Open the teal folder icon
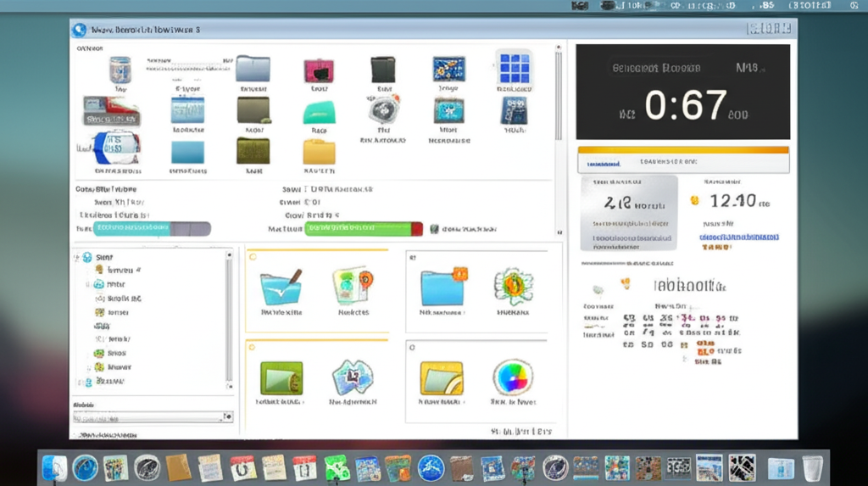The width and height of the screenshot is (868, 486). click(x=319, y=112)
